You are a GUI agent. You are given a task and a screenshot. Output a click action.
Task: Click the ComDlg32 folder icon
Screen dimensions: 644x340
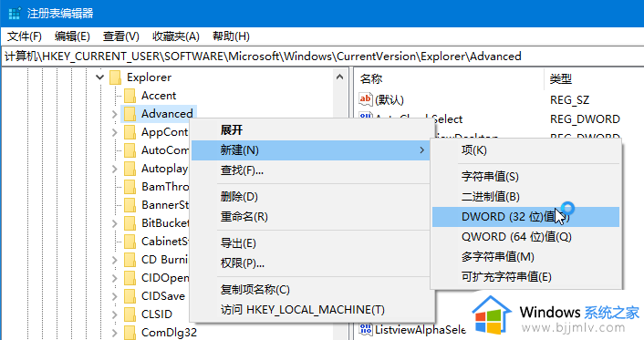pyautogui.click(x=130, y=332)
